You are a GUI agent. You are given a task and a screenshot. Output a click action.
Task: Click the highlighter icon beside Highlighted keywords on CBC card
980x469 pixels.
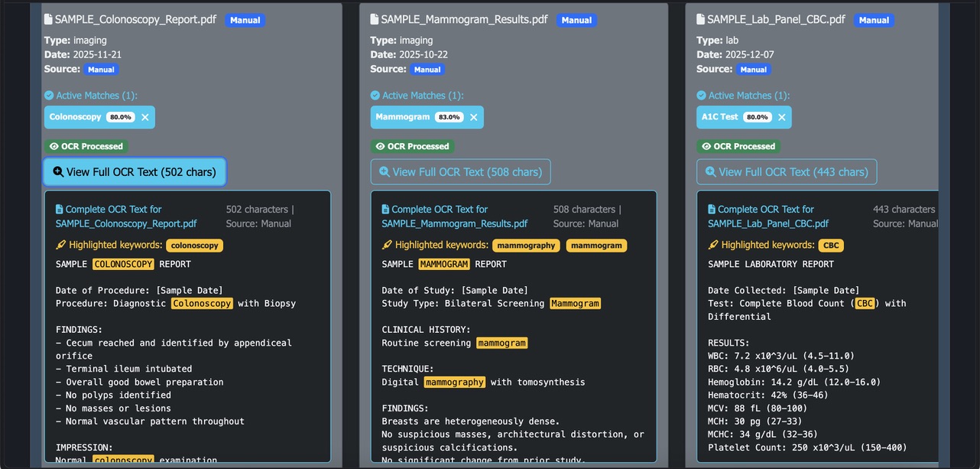[x=714, y=245]
